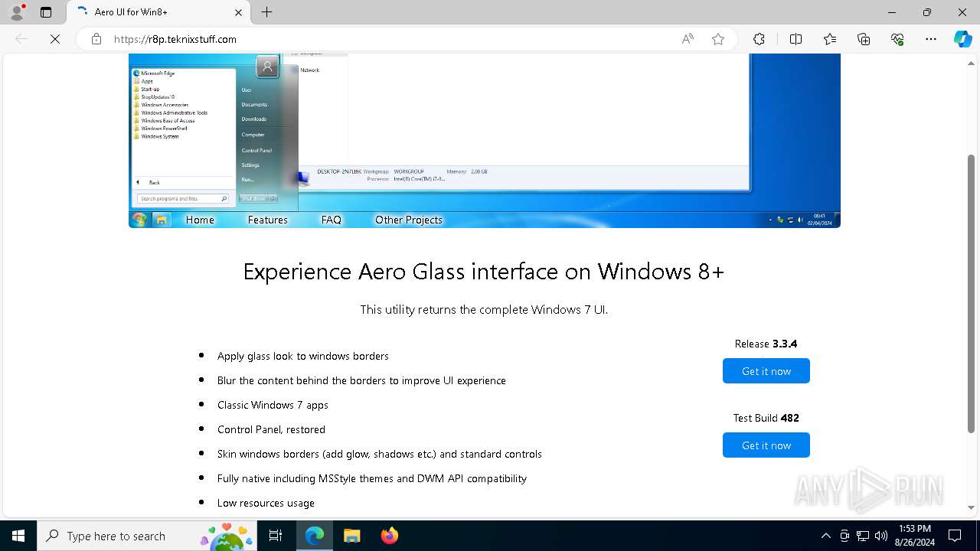
Task: Open File Explorer in taskbar
Action: click(351, 536)
